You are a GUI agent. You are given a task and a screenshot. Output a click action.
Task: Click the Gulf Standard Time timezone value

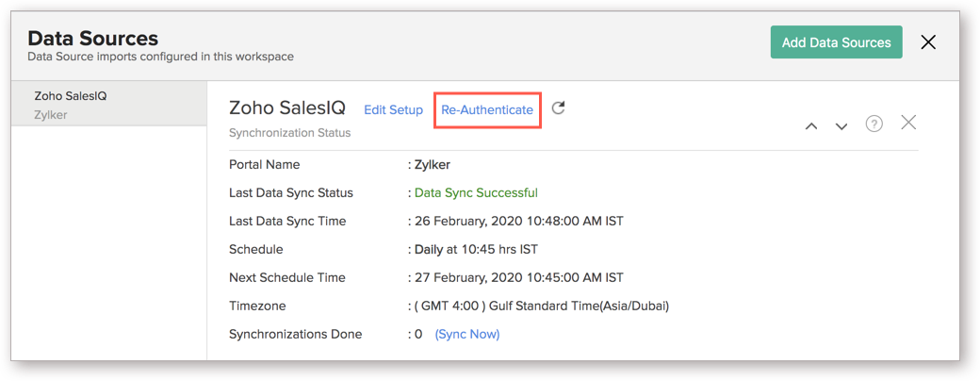[541, 306]
